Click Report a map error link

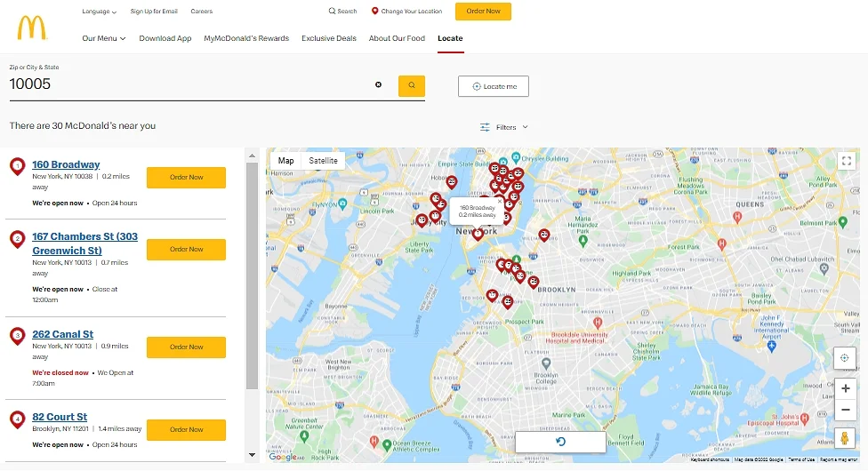[x=840, y=459]
